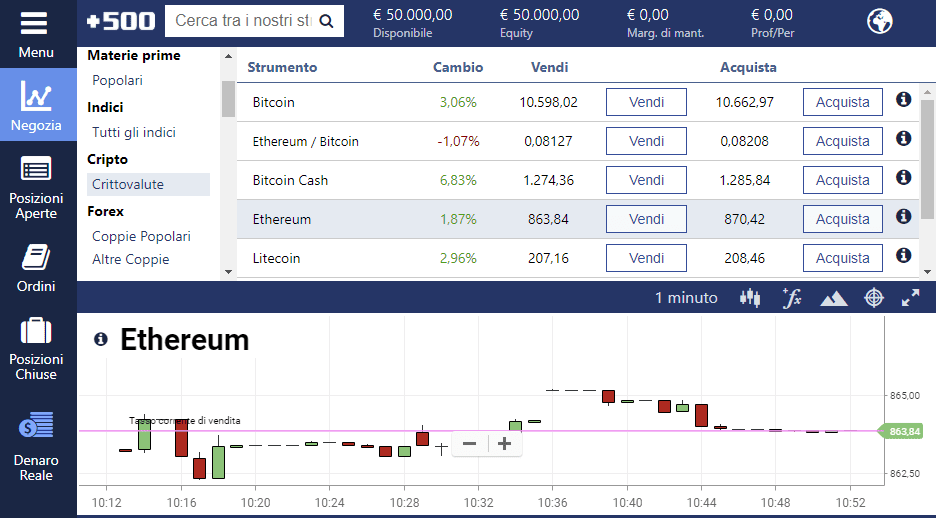Screen dimensions: 936x518
Task: Toggle the chart crosshair tool
Action: pyautogui.click(x=874, y=297)
